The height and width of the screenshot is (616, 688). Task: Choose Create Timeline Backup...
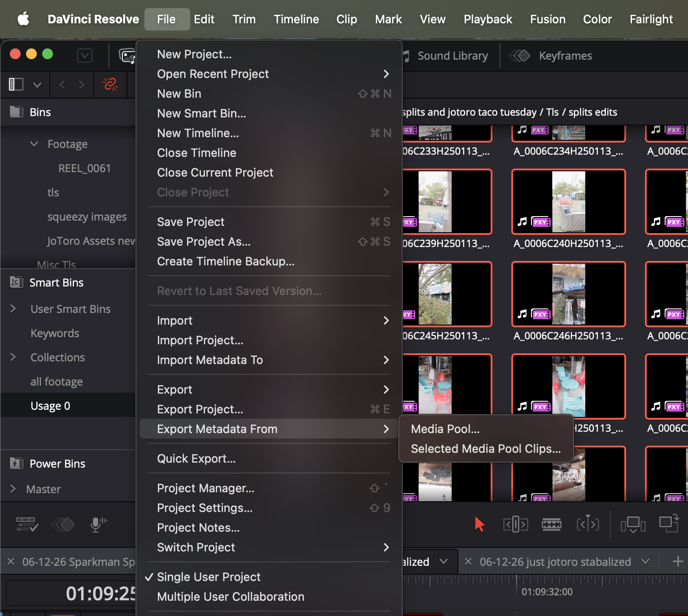click(x=269, y=261)
